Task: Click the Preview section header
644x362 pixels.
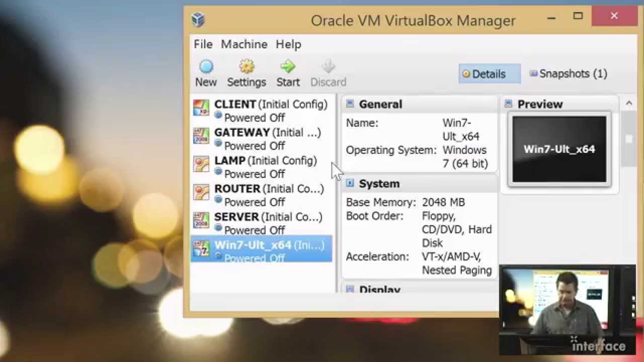Action: [x=540, y=104]
